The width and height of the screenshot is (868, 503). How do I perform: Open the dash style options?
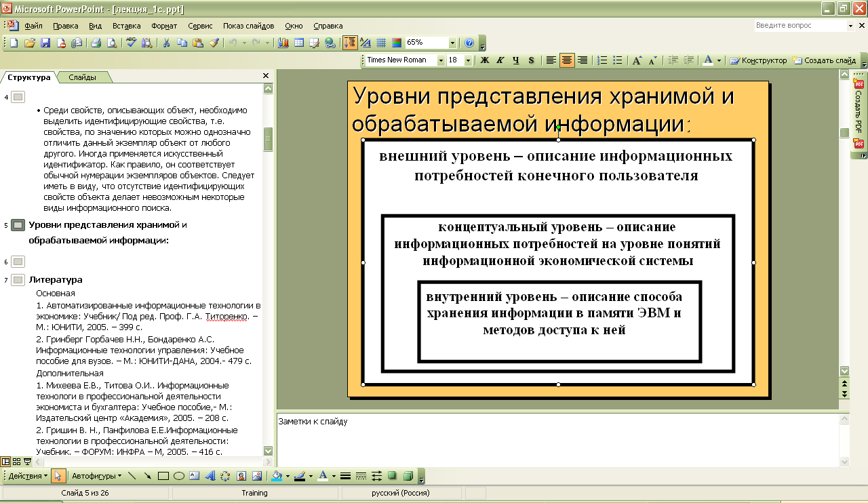click(361, 476)
